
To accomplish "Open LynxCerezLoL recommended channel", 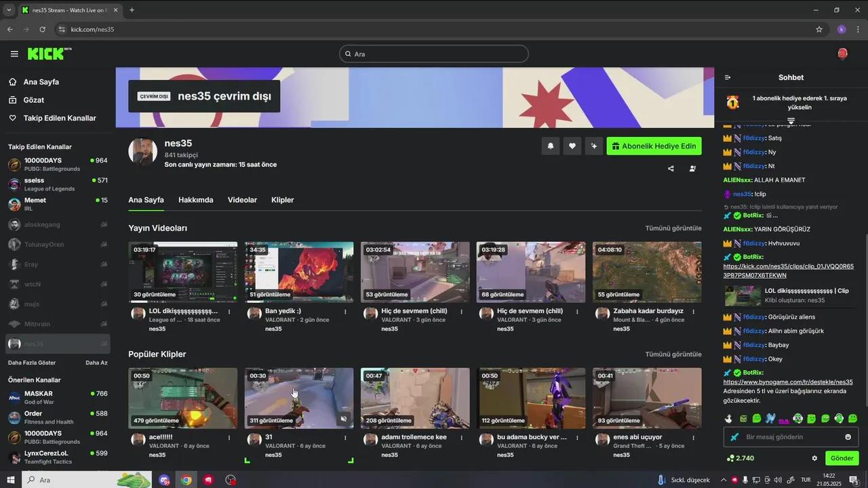I will [x=58, y=457].
